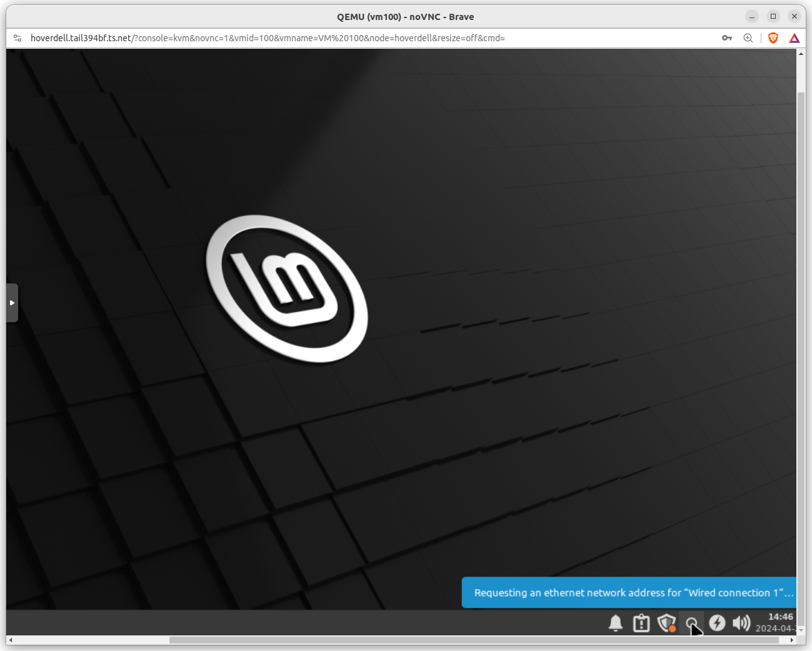Image resolution: width=812 pixels, height=651 pixels.
Task: Open the Brave Rewards triangle icon
Action: click(x=794, y=38)
